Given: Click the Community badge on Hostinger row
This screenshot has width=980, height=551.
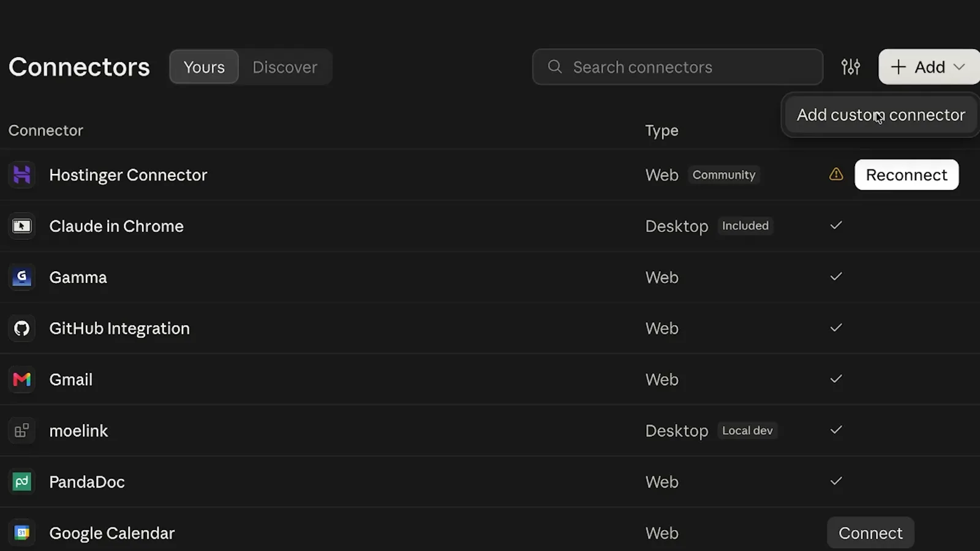Looking at the screenshot, I should tap(724, 175).
